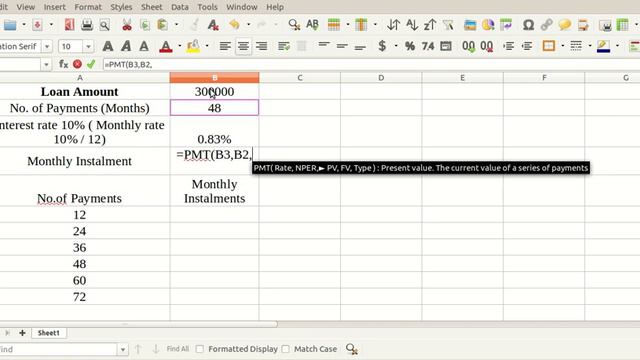The image size is (640, 360).
Task: Click the Cut scissors icon
Action: tap(127, 25)
